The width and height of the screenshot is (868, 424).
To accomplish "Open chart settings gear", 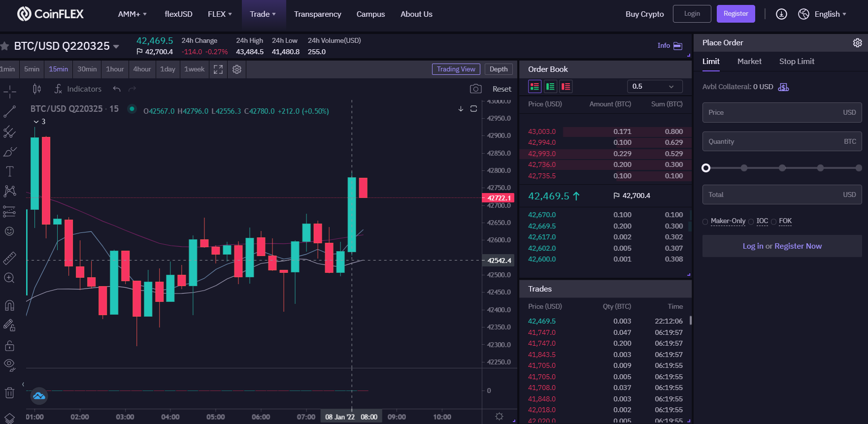I will tap(237, 69).
